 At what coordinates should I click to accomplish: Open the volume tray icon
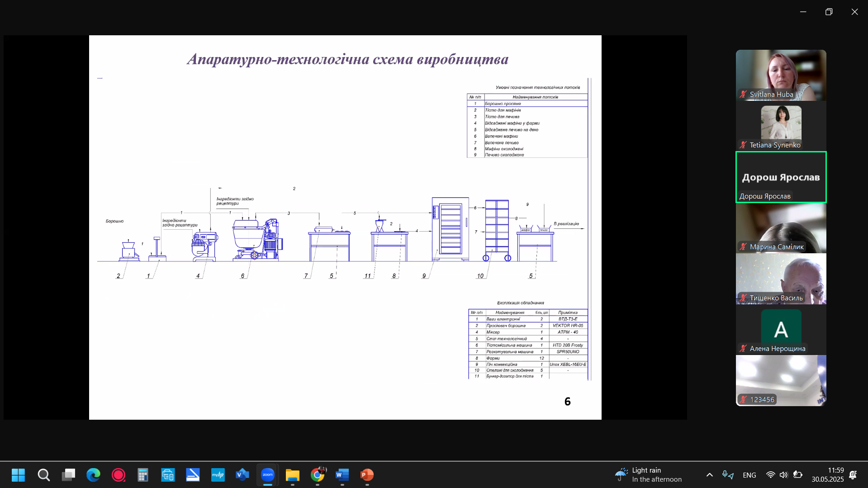point(784,475)
